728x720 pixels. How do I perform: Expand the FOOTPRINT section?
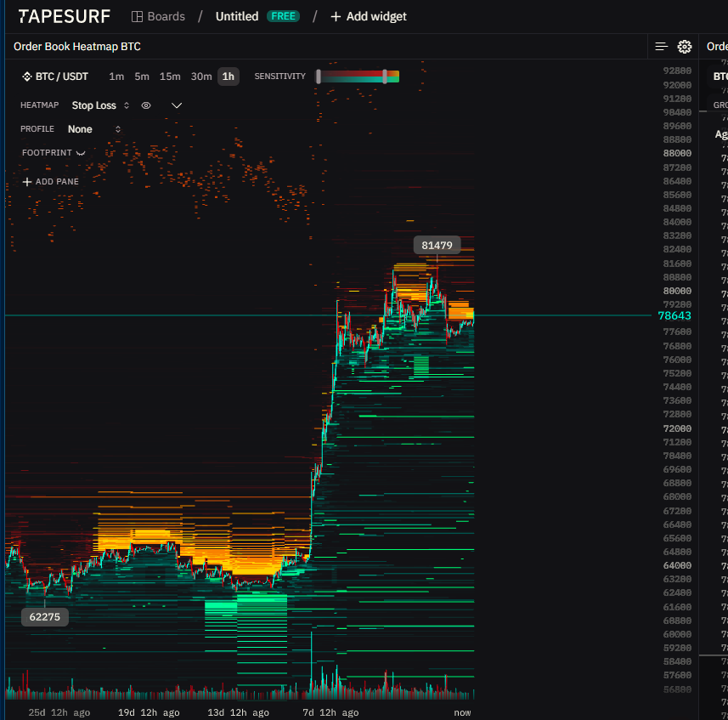[54, 153]
